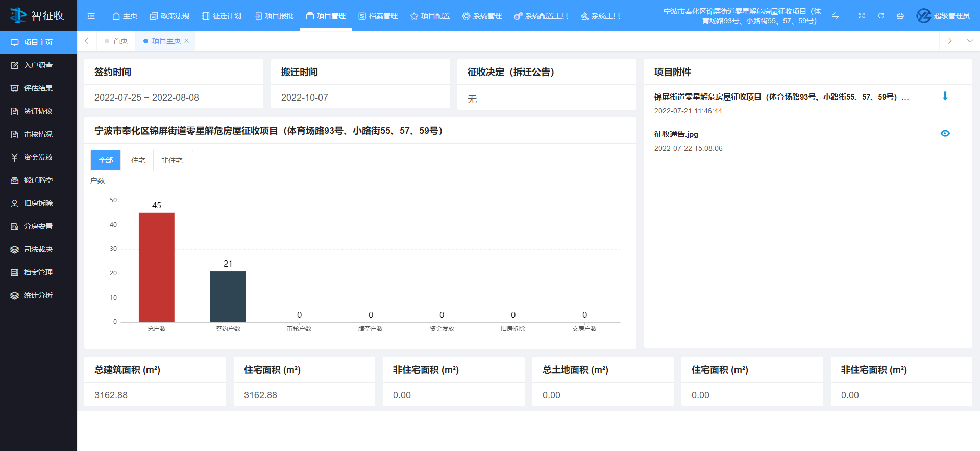Click the 智征收 logo
The image size is (980, 451).
tap(38, 15)
